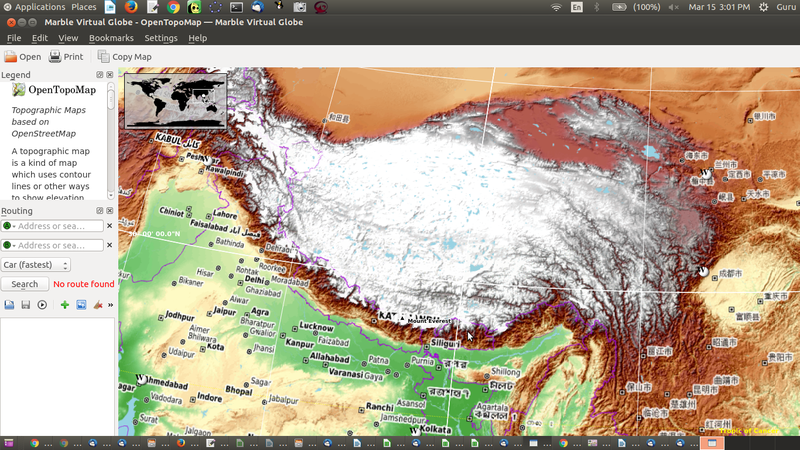
Task: Close the Legend panel
Action: coord(110,74)
